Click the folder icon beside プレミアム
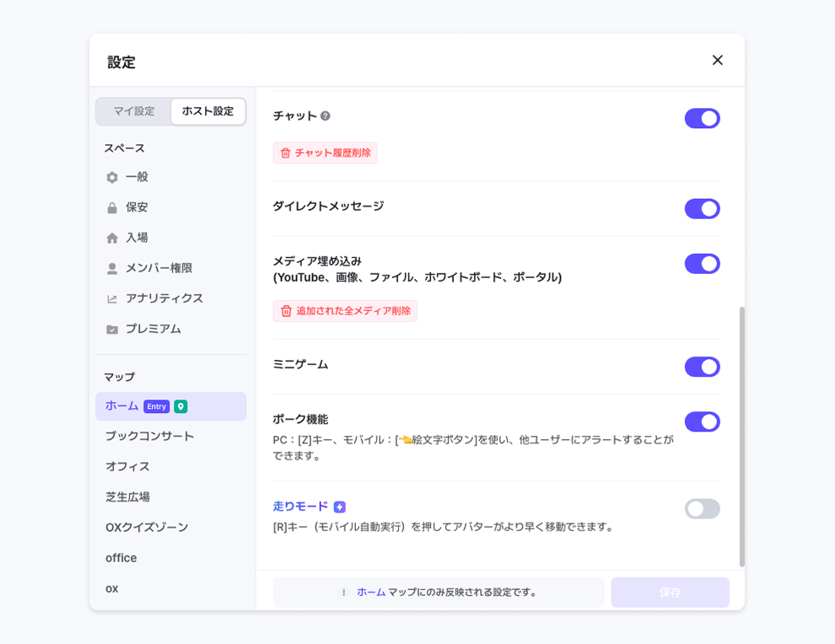Image resolution: width=835 pixels, height=644 pixels. tap(112, 330)
